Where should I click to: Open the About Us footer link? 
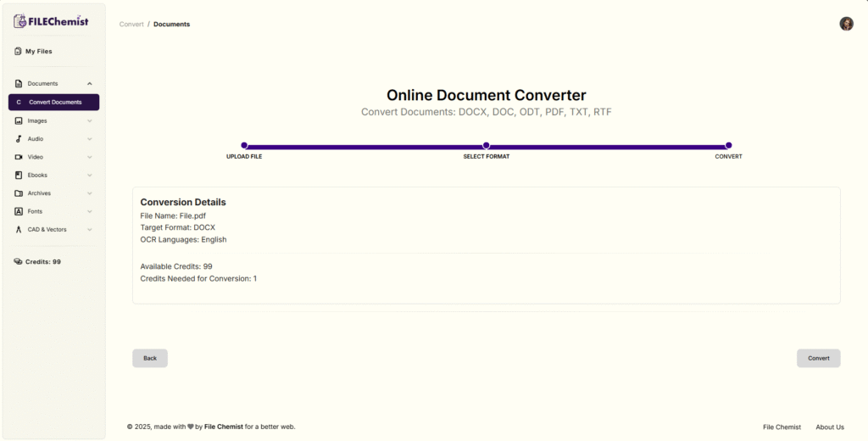click(829, 427)
